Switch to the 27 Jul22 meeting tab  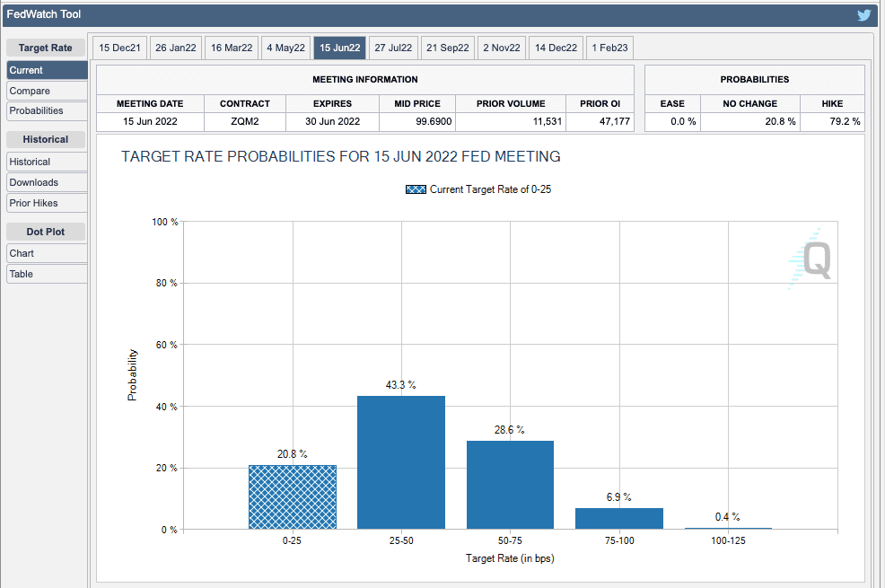point(393,48)
